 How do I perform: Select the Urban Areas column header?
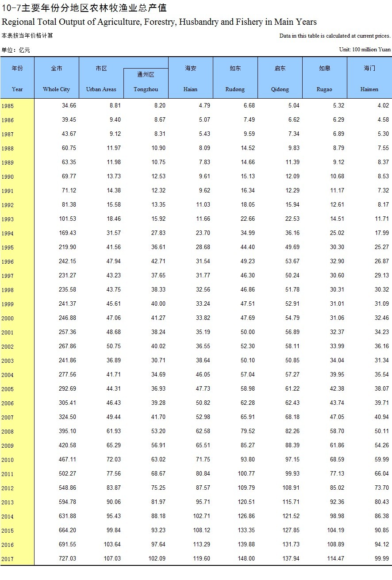(101, 78)
